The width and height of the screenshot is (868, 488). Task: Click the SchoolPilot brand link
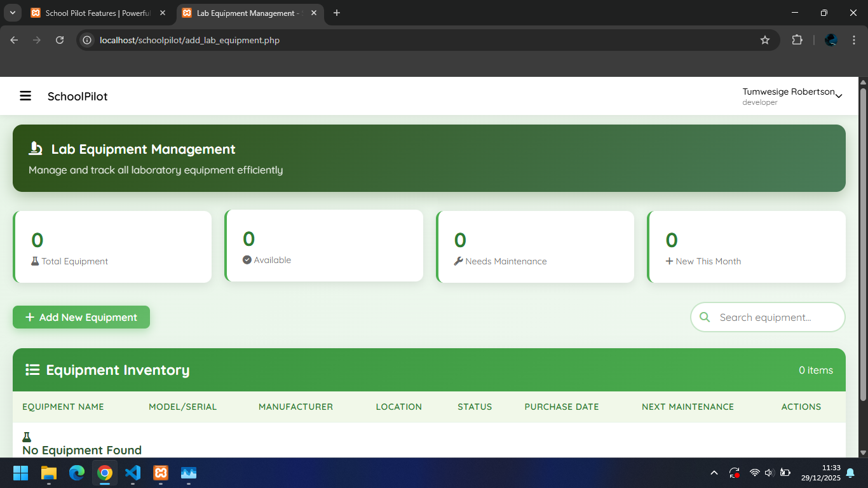[x=78, y=97]
